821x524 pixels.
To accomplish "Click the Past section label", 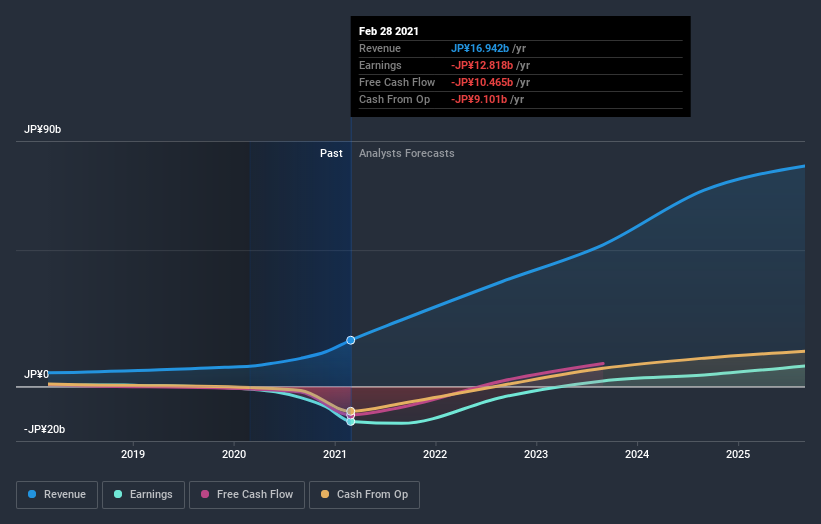I will click(331, 153).
